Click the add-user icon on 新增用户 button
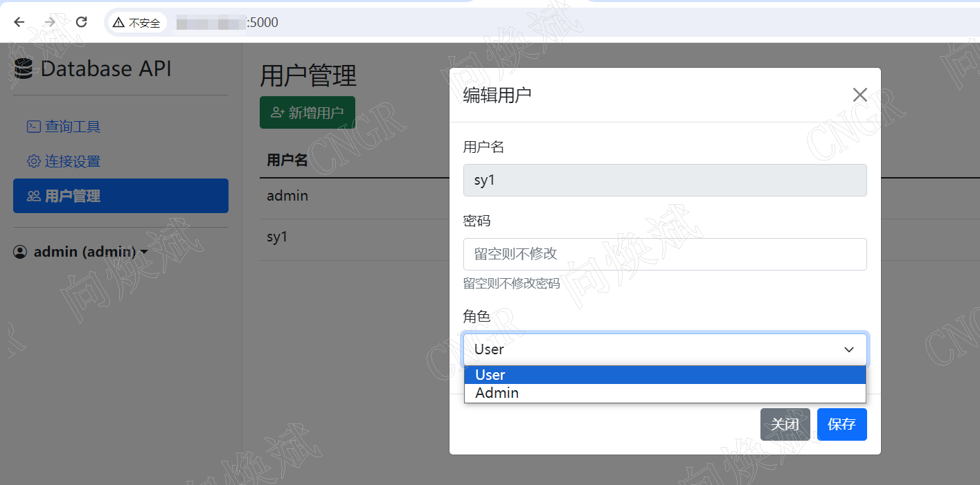980x485 pixels. coord(277,111)
